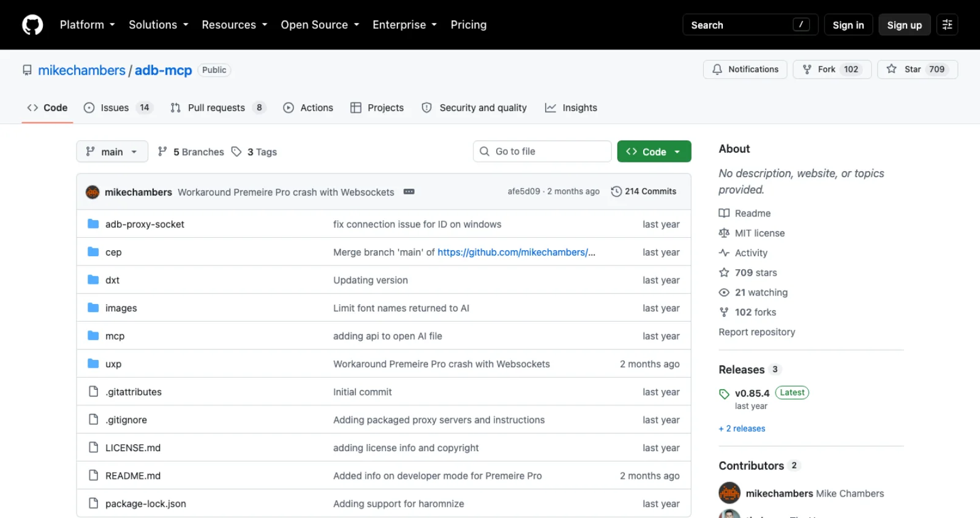This screenshot has height=518, width=980.
Task: Select the Code tab
Action: (47, 108)
